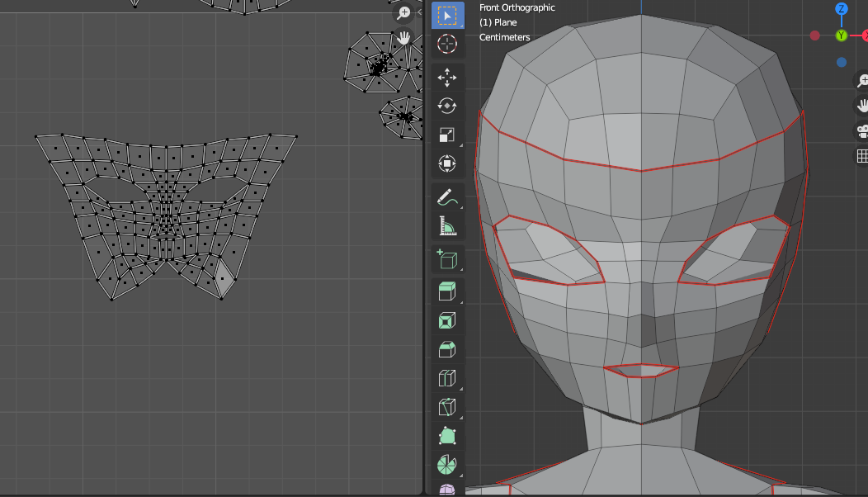
Task: Click the 3D viewport pan hand icon
Action: coord(862,106)
